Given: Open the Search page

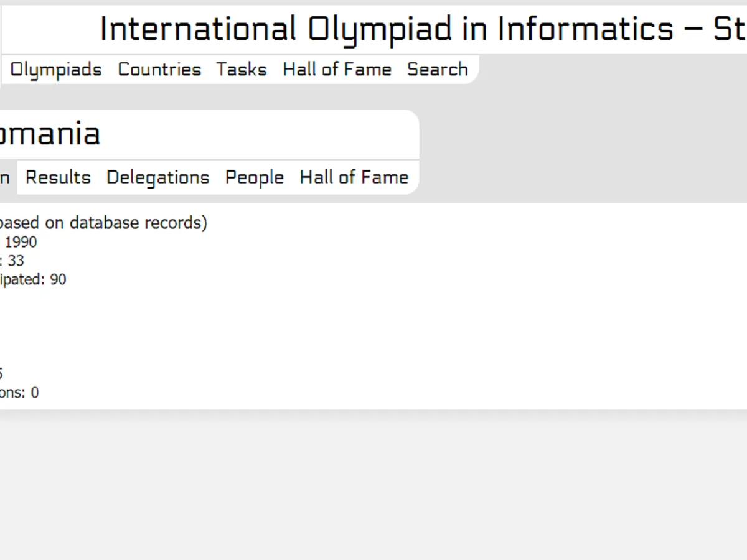Looking at the screenshot, I should (x=438, y=69).
